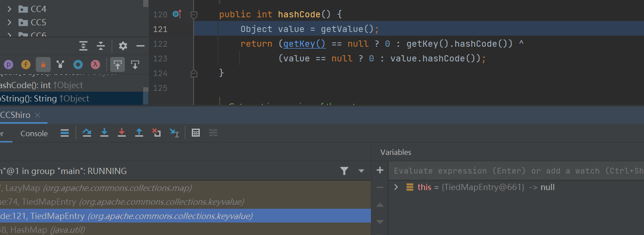Expand the CC5 folder
The height and width of the screenshot is (235, 644).
pyautogui.click(x=9, y=22)
